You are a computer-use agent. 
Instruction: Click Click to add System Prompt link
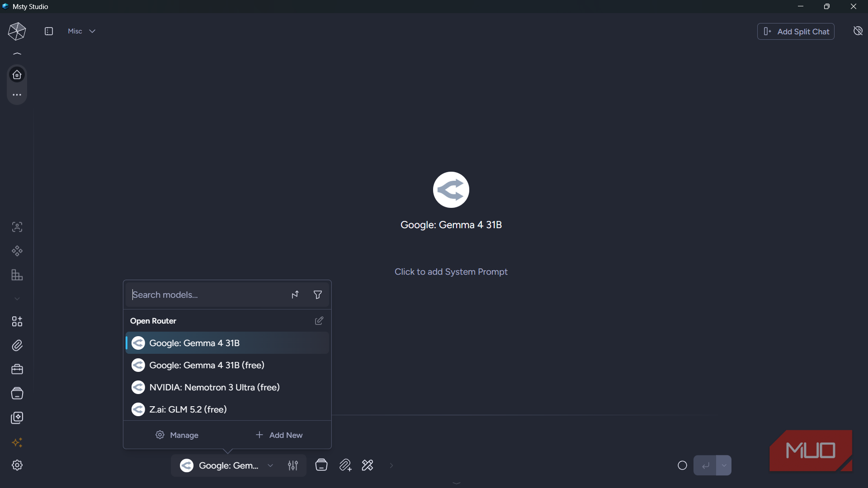coord(451,272)
